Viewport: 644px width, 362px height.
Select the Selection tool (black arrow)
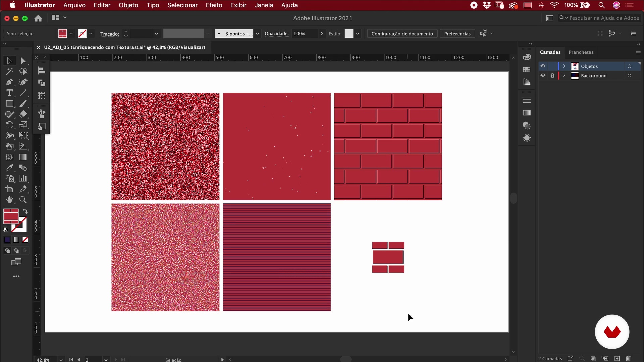click(9, 61)
